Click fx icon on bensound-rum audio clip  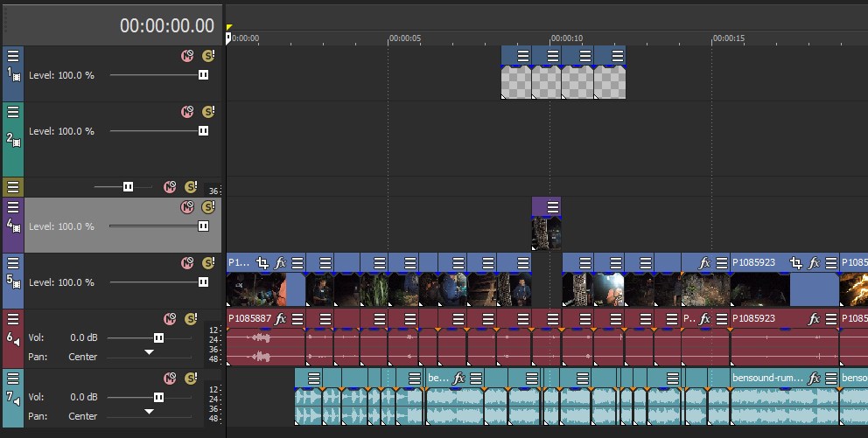pos(814,379)
